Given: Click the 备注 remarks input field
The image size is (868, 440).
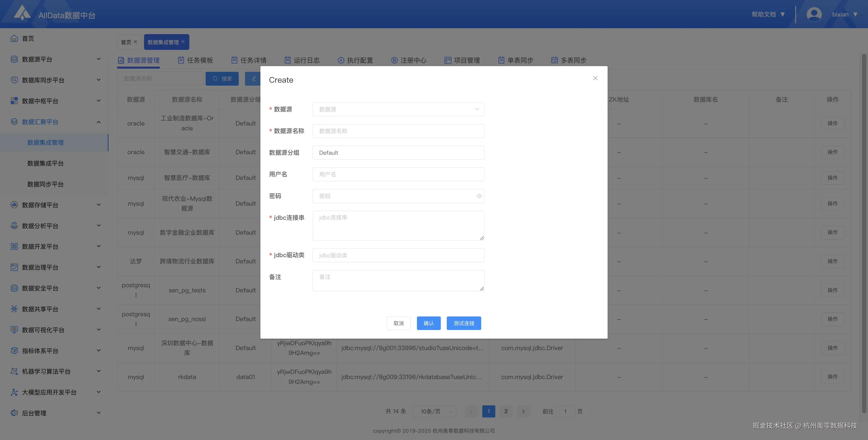Looking at the screenshot, I should pos(398,280).
